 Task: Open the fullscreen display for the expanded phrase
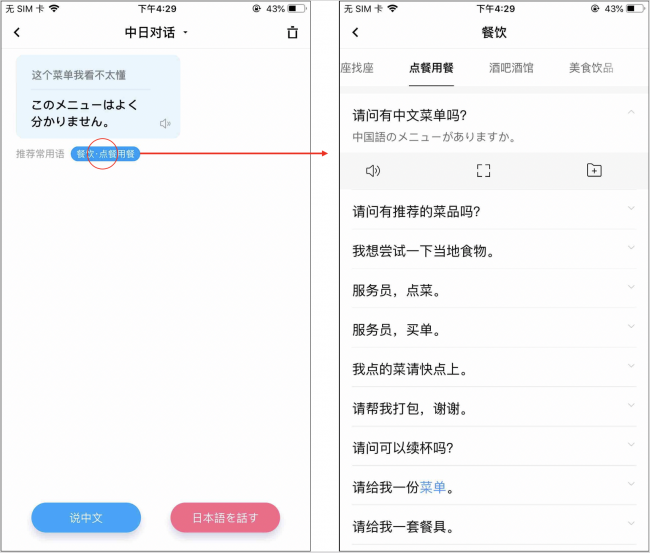click(x=483, y=171)
